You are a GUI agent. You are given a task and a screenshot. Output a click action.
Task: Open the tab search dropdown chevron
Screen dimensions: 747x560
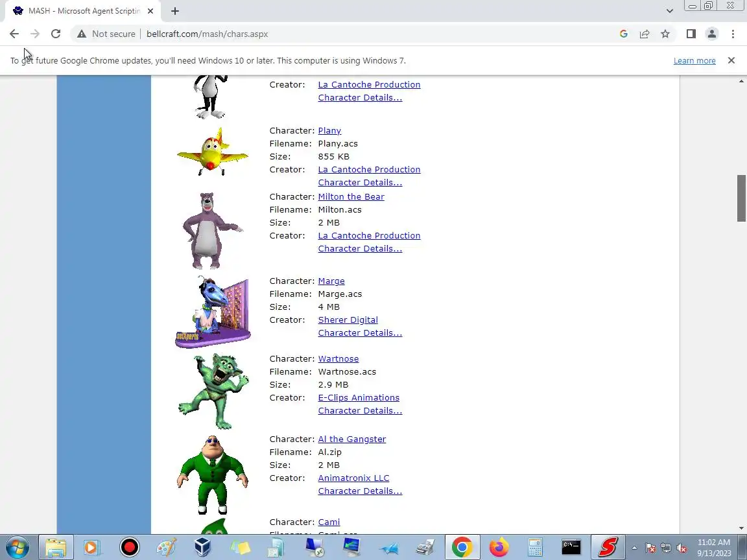[669, 11]
